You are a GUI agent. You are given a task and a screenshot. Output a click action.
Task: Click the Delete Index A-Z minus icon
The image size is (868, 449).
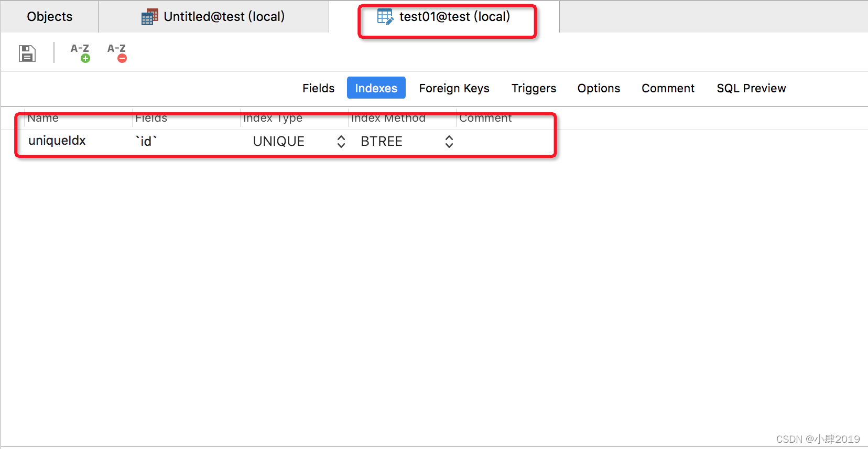pyautogui.click(x=117, y=53)
